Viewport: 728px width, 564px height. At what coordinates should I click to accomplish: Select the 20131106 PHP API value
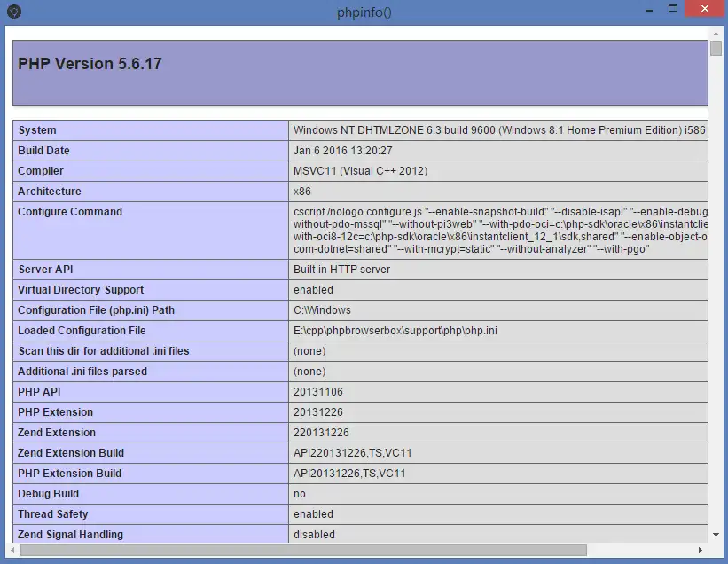(318, 392)
